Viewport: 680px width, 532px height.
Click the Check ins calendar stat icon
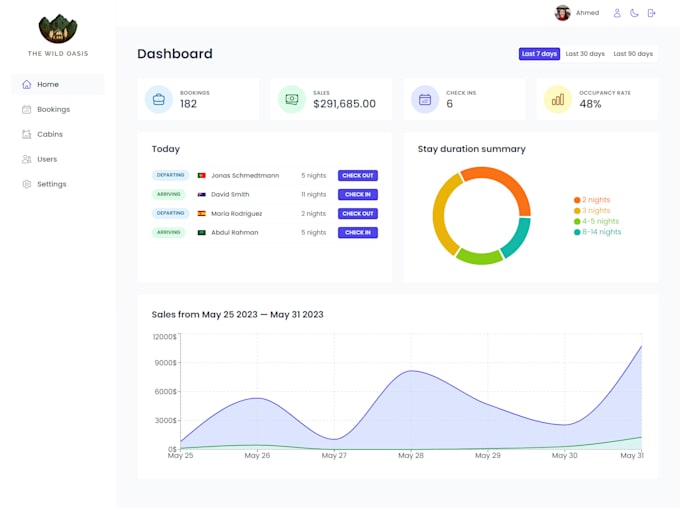point(425,99)
